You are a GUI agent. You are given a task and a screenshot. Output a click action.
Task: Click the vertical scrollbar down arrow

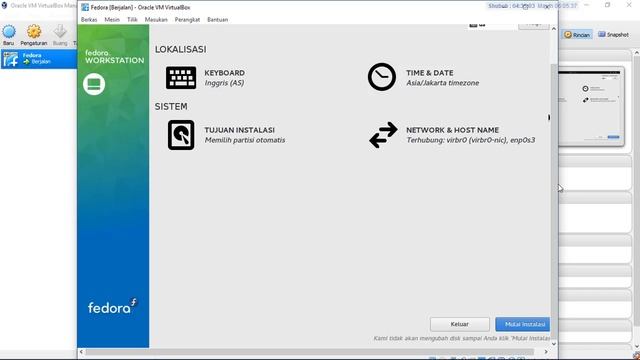[x=554, y=344]
